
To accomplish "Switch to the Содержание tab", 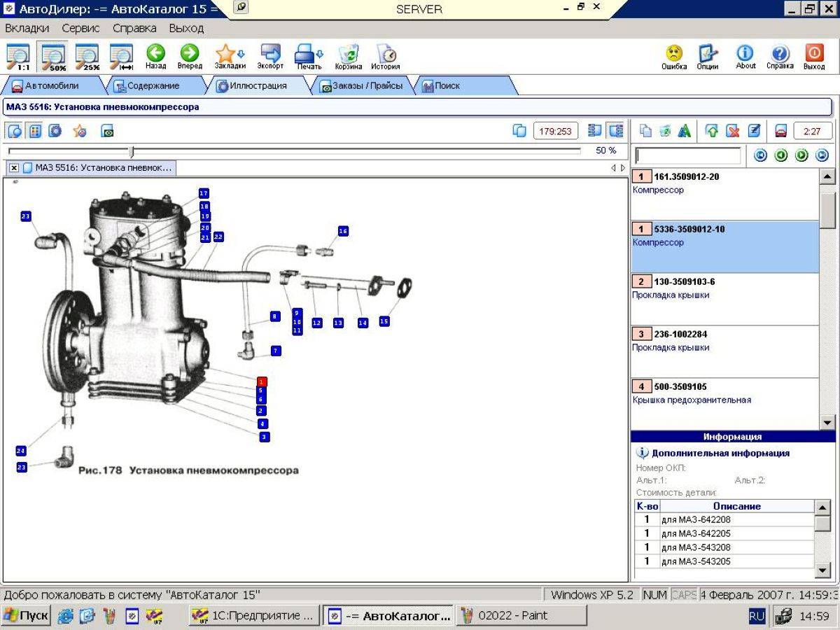I will pos(153,85).
